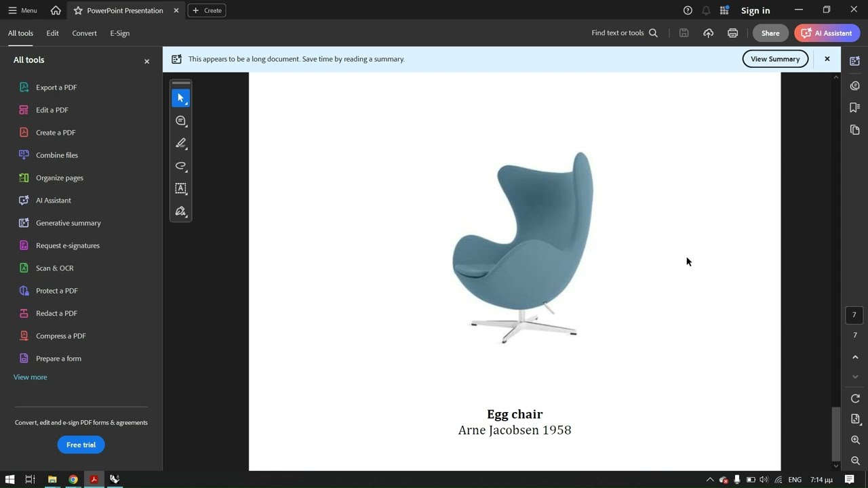Choose the Add comment tool

(180, 121)
